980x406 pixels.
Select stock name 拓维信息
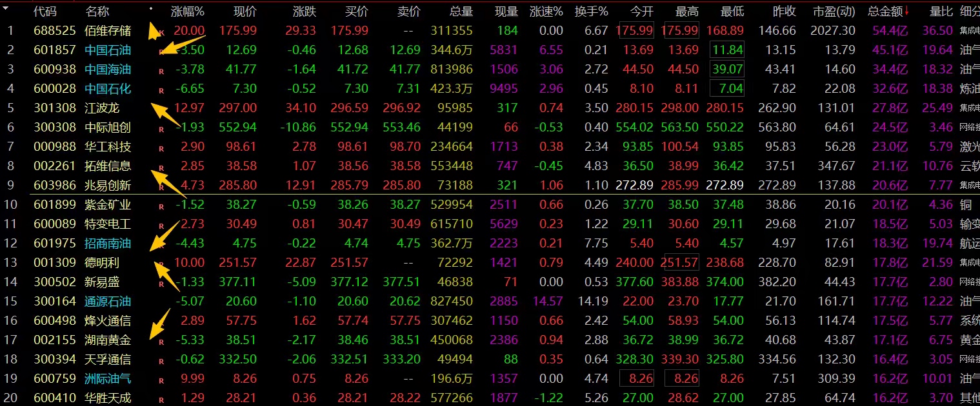pos(108,166)
